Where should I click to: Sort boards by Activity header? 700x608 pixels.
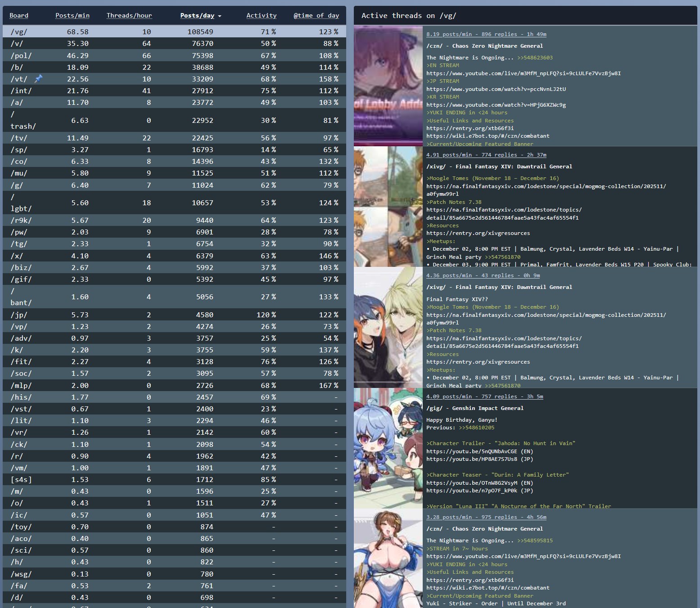click(x=262, y=15)
